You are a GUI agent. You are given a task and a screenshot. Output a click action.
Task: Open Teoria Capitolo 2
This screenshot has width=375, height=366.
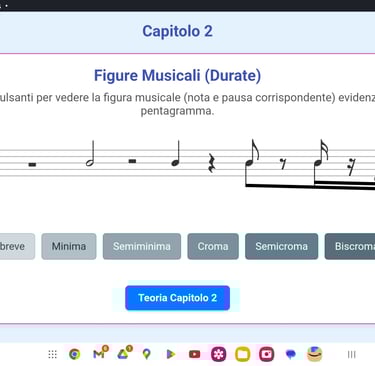(x=178, y=298)
